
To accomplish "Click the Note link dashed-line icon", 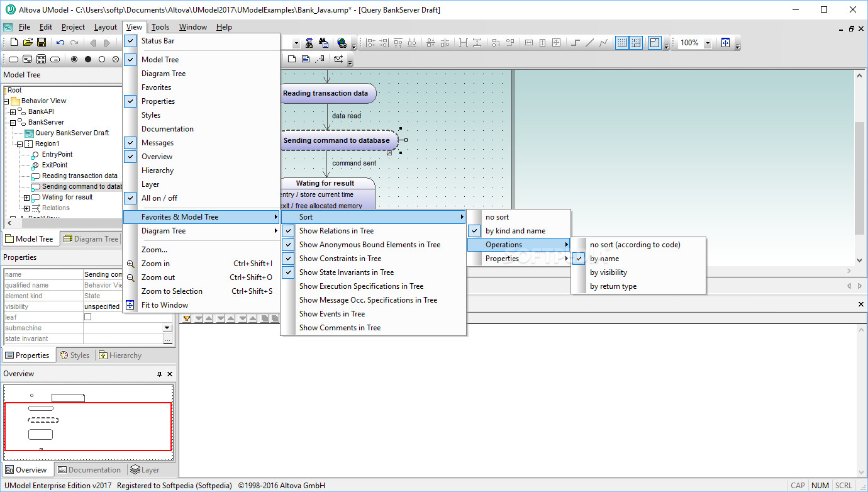I will 320,59.
